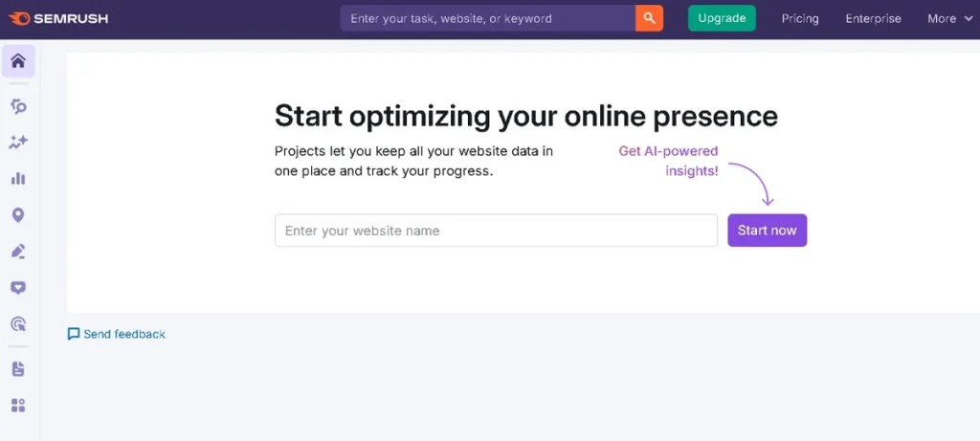Focus the top task/website/keyword search field
This screenshot has width=980, height=441.
tap(488, 18)
